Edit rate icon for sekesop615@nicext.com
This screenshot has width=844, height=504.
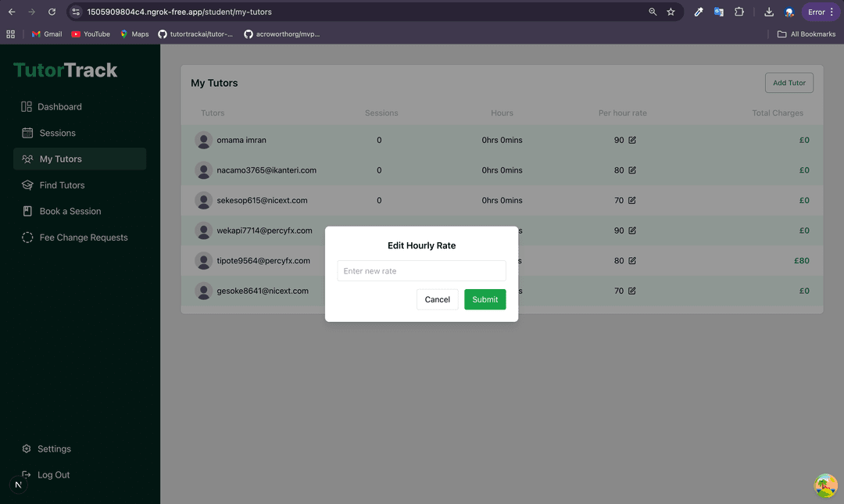[632, 200]
